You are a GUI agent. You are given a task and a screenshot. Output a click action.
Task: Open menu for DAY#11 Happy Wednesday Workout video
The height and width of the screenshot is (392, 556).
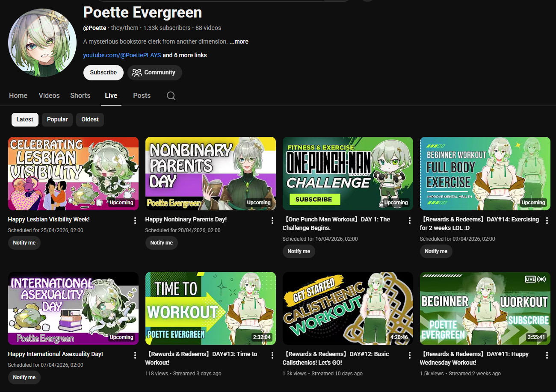click(547, 355)
